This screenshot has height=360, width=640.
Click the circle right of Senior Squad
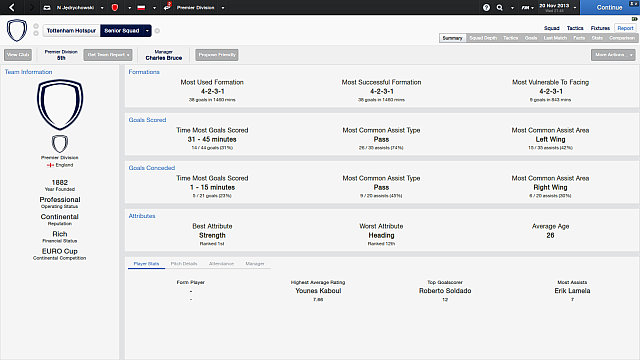(157, 31)
